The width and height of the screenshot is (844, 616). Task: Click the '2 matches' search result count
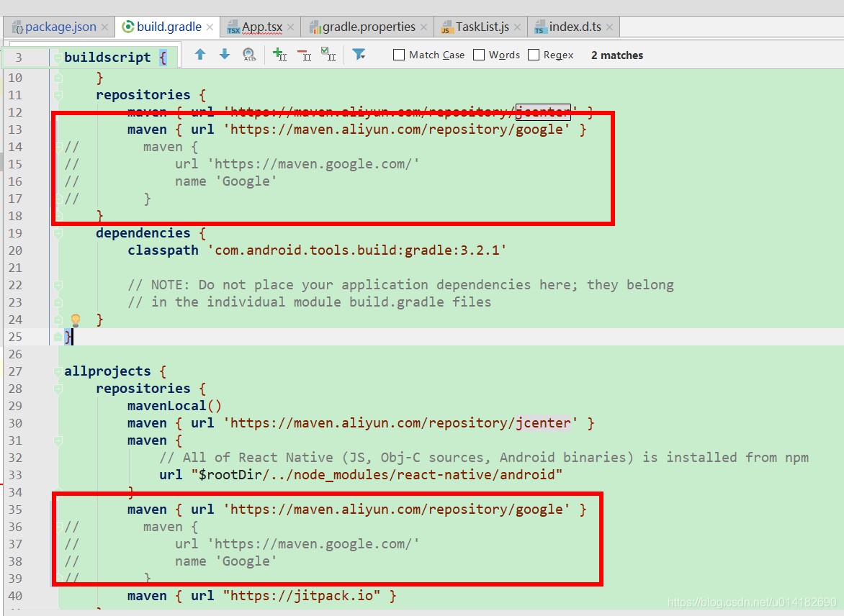(617, 55)
